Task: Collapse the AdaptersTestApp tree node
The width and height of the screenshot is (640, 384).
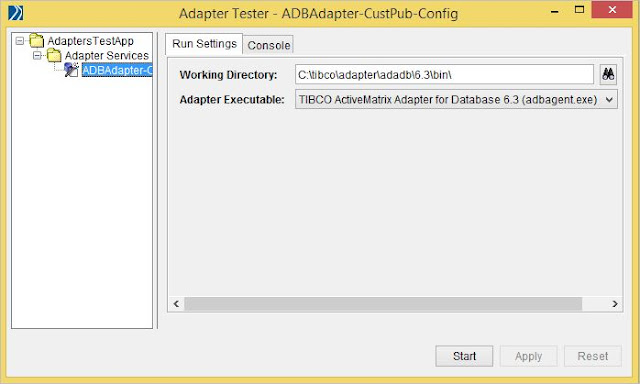Action: pos(20,40)
